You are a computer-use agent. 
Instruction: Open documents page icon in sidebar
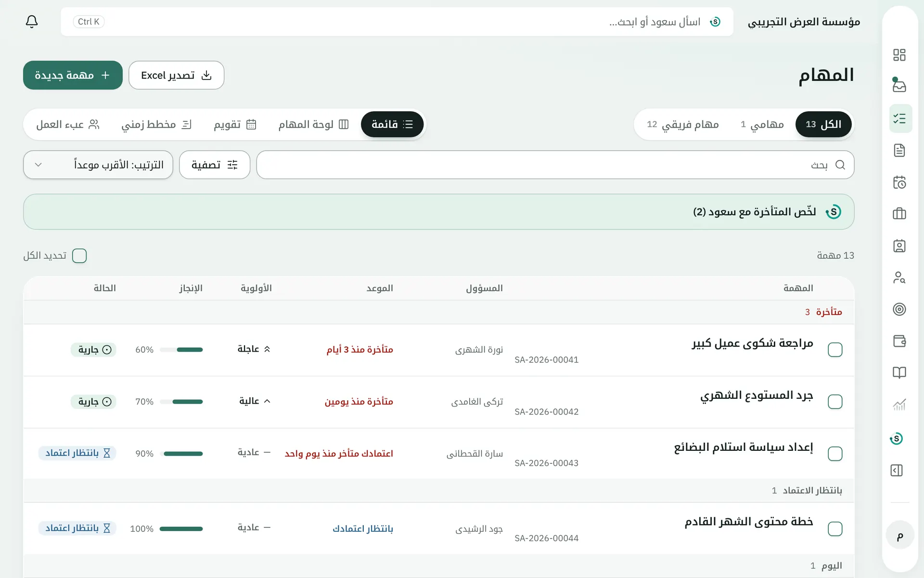point(899,150)
